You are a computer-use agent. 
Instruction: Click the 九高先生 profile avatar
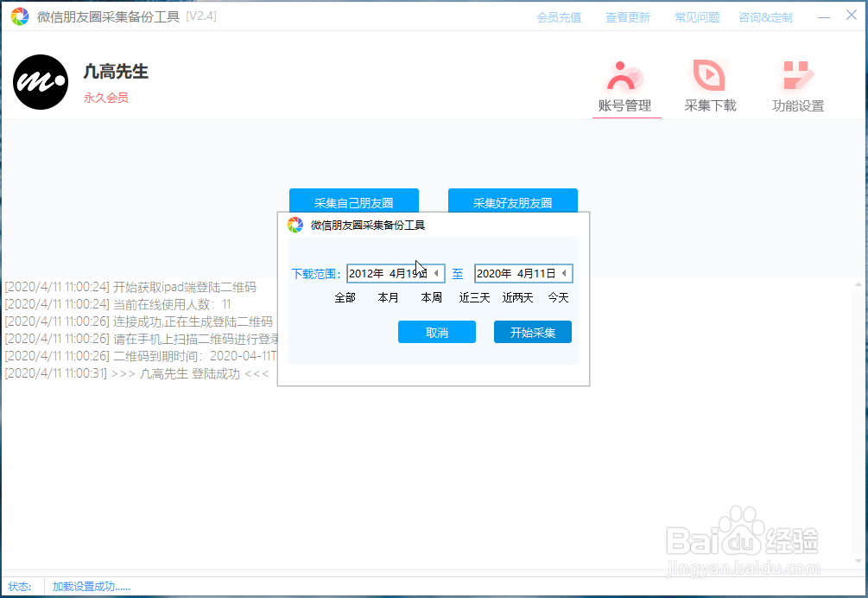41,82
